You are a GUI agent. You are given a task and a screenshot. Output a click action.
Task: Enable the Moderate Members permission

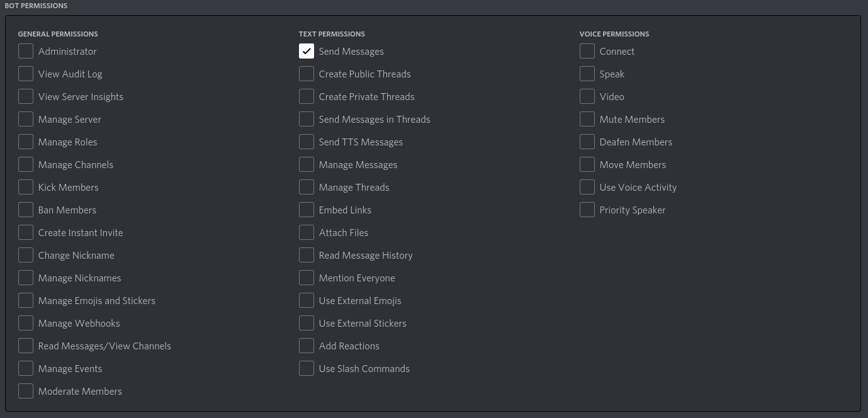[x=26, y=391]
